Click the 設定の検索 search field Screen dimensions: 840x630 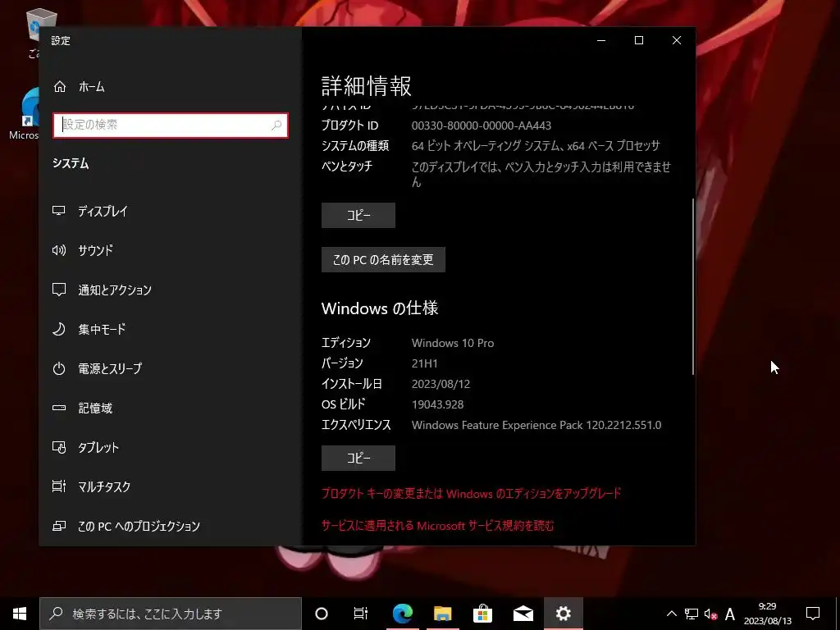tap(171, 126)
